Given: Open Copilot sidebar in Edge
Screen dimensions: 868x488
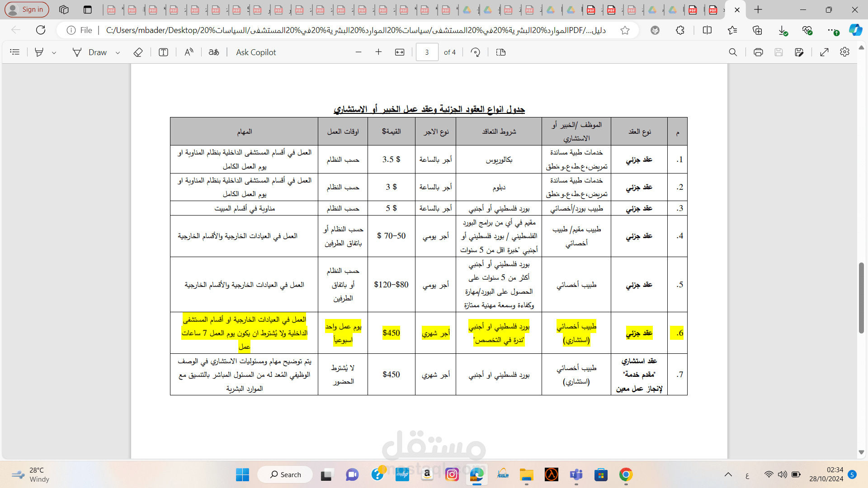Looking at the screenshot, I should pyautogui.click(x=855, y=30).
